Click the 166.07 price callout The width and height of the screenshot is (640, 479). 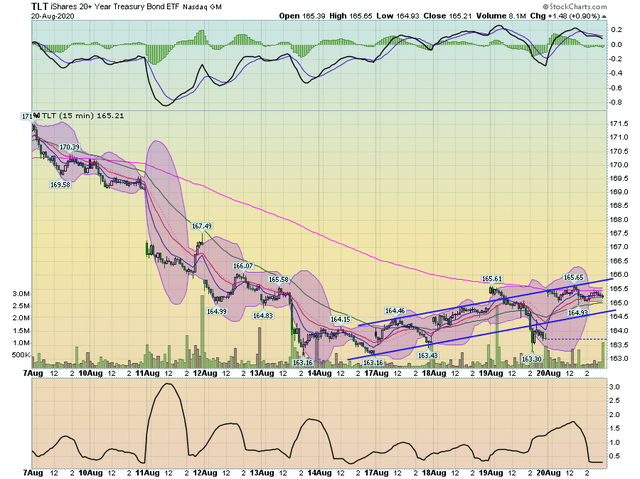click(x=243, y=266)
